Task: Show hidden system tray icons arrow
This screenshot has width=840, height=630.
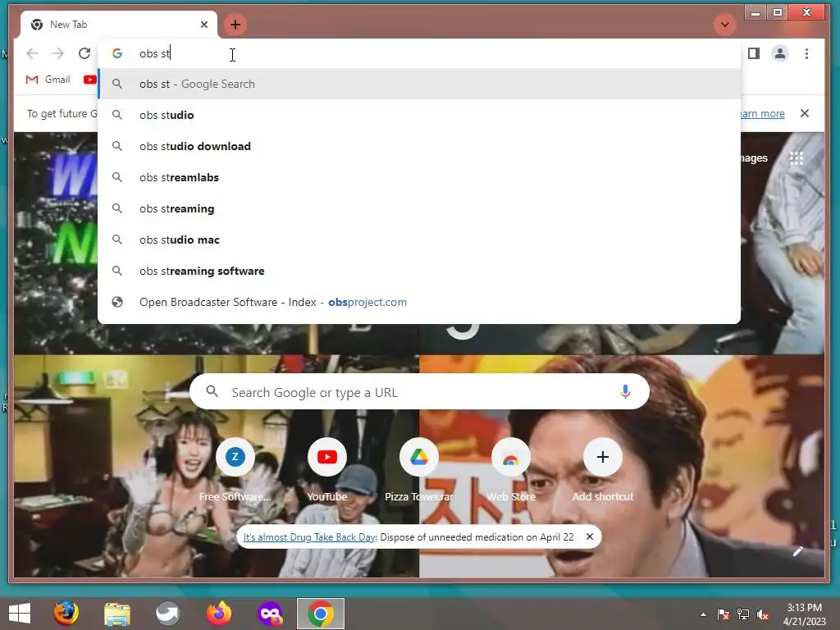Action: (703, 614)
